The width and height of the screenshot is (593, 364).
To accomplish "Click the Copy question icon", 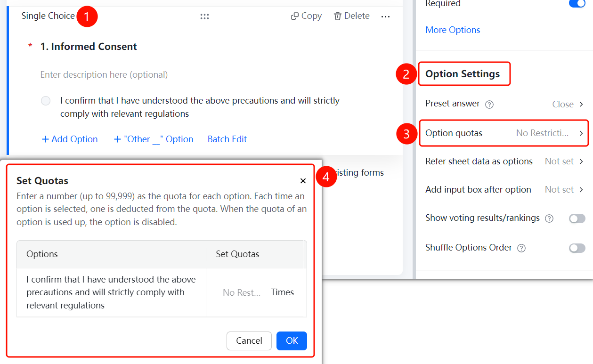I will [295, 16].
